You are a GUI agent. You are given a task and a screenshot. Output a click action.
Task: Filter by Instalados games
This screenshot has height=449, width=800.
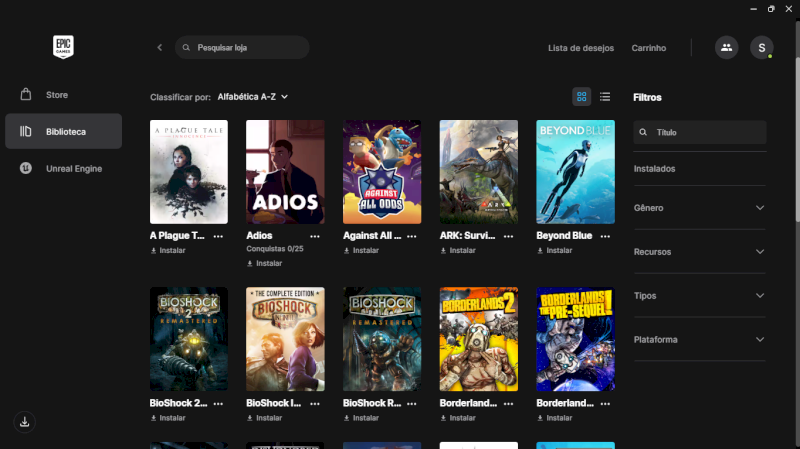[x=655, y=168]
